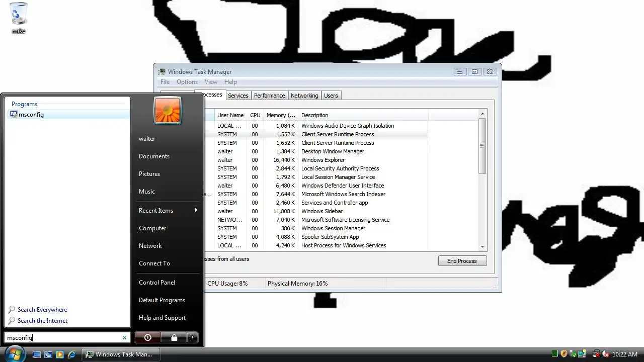This screenshot has height=362, width=644.
Task: Click the muted volume speaker icon
Action: pyautogui.click(x=605, y=354)
